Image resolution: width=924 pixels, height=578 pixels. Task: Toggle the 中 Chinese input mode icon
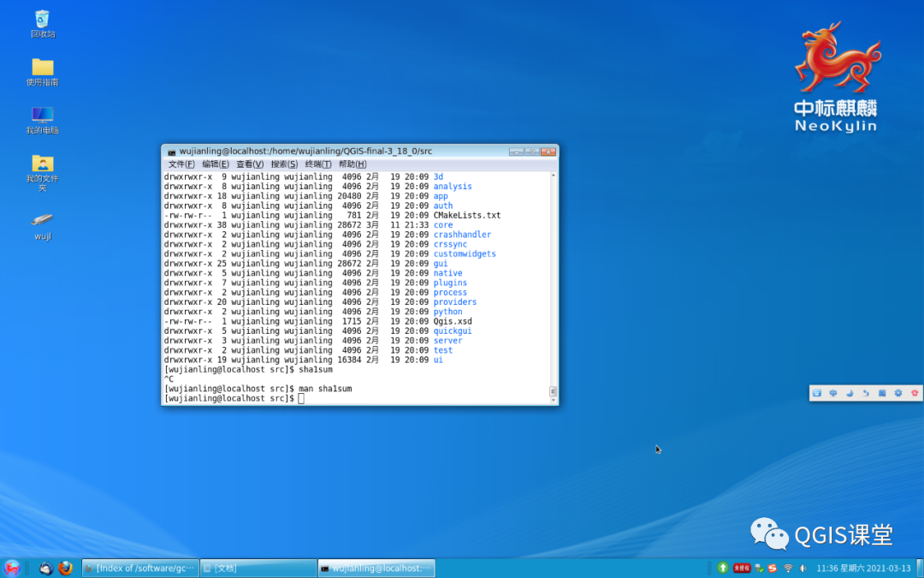[832, 393]
